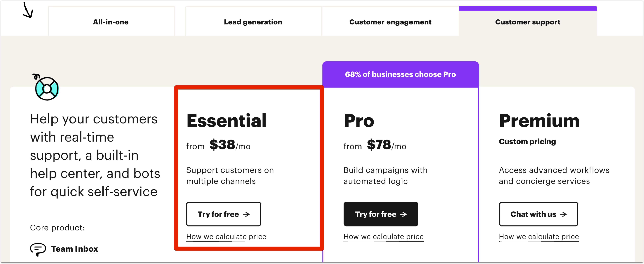644x264 pixels.
Task: Click Chat with us for Premium
Action: [538, 214]
